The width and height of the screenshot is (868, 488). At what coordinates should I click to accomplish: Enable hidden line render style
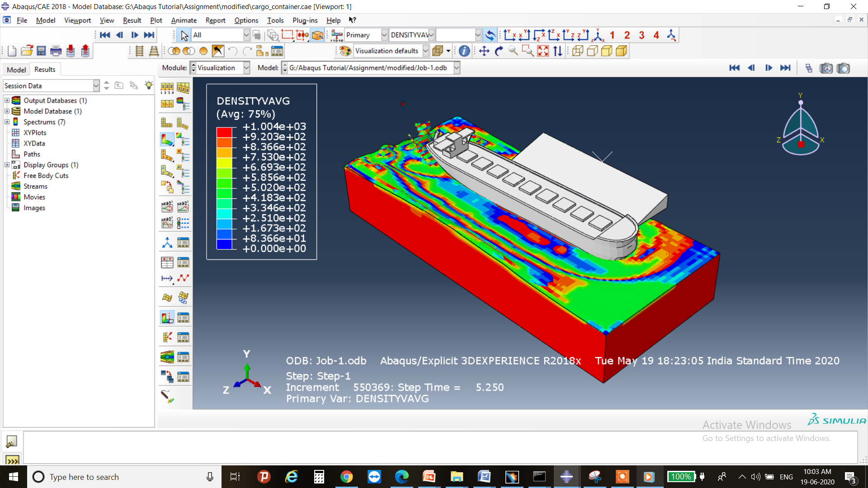click(592, 51)
